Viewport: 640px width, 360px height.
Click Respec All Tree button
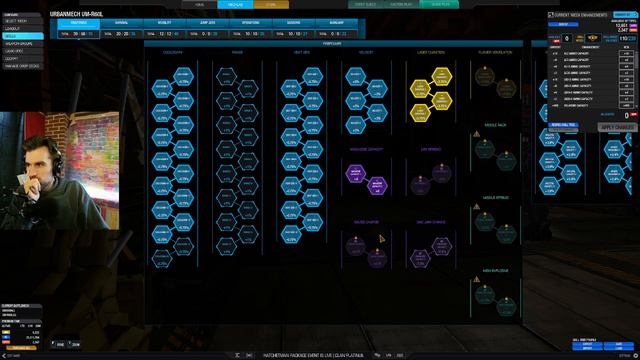tap(563, 125)
